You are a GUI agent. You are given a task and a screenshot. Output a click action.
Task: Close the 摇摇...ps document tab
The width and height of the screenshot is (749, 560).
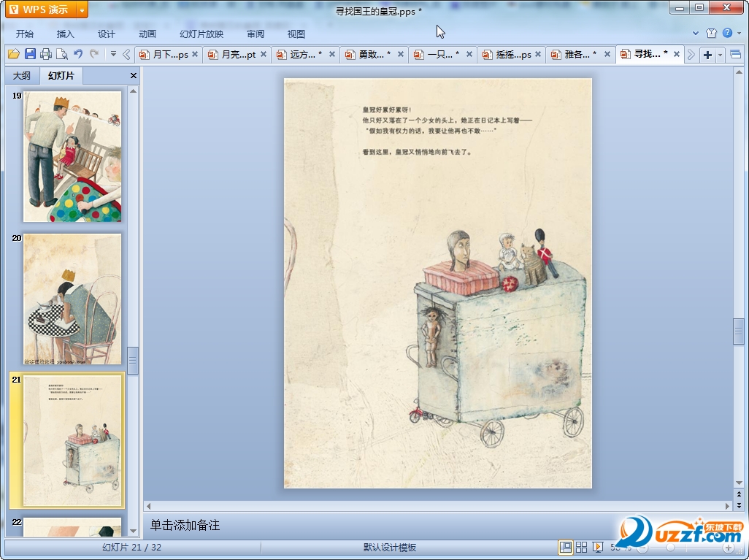point(538,55)
